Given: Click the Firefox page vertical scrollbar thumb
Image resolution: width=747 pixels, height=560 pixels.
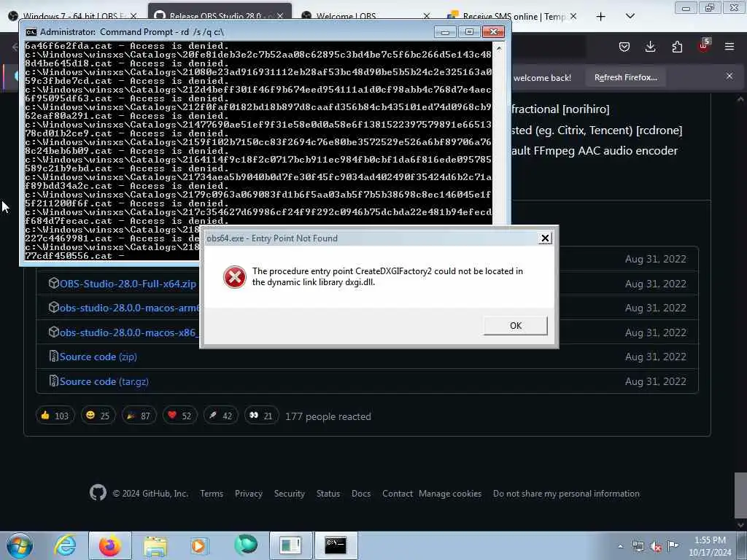Looking at the screenshot, I should point(740,496).
